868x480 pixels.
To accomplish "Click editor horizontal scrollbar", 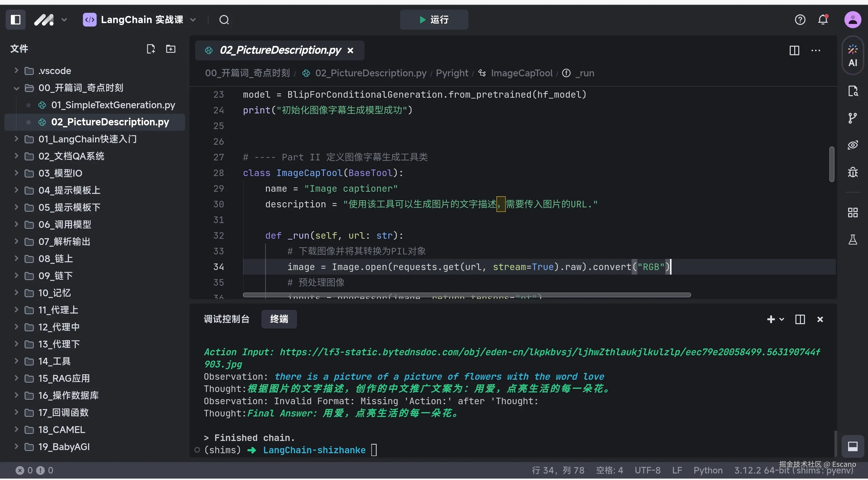I will (467, 295).
